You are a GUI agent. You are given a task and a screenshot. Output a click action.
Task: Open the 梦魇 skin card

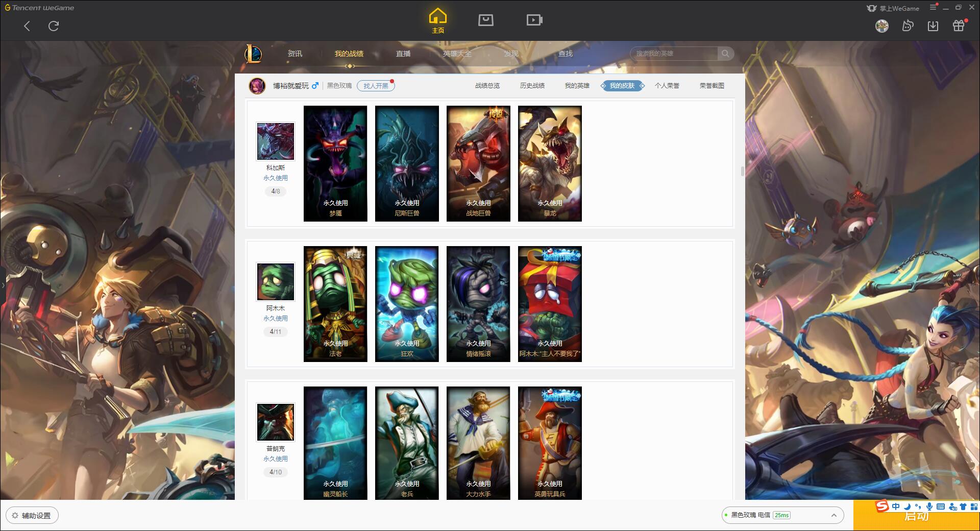[335, 163]
